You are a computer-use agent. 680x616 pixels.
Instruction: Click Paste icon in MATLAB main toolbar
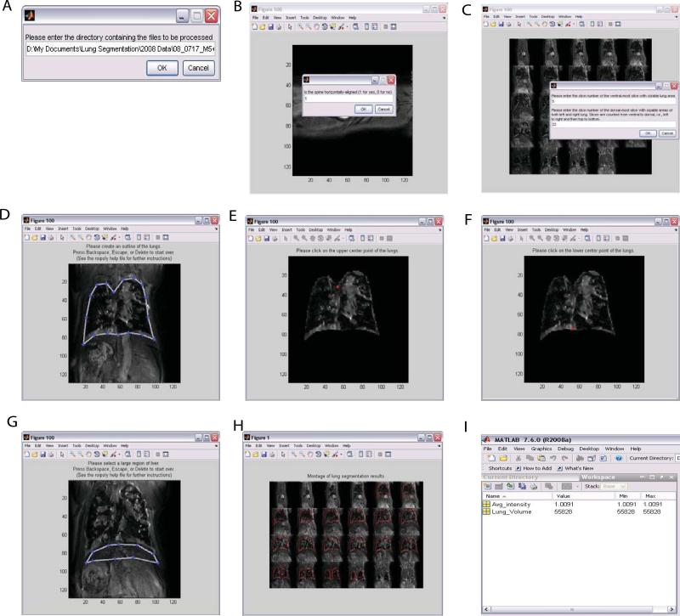[541, 458]
